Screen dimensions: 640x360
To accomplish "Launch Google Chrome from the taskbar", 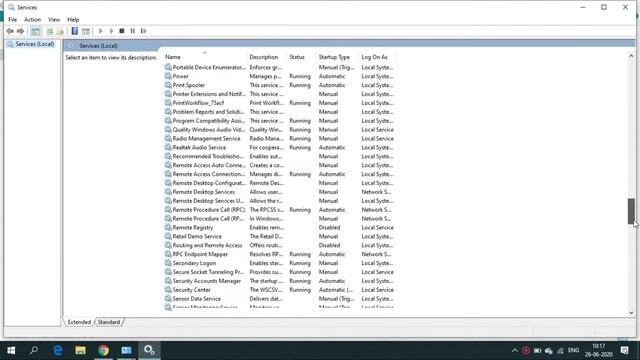I will pyautogui.click(x=103, y=350).
